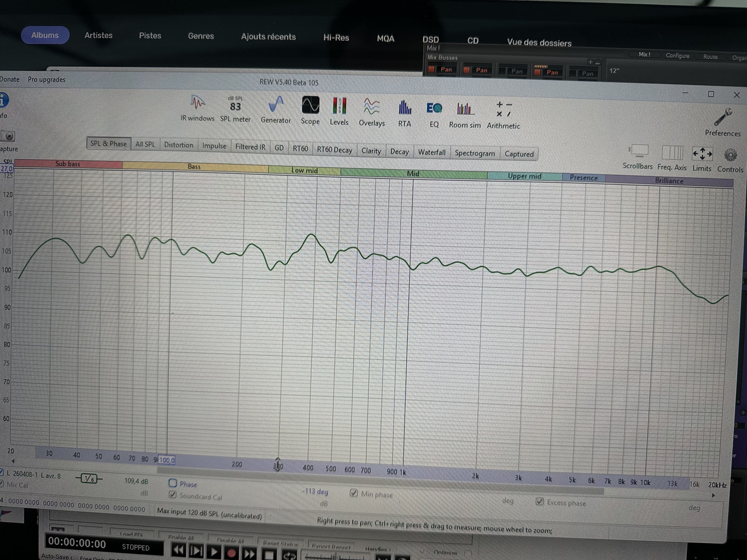The height and width of the screenshot is (560, 747).
Task: Open graph Limits settings
Action: pos(701,159)
